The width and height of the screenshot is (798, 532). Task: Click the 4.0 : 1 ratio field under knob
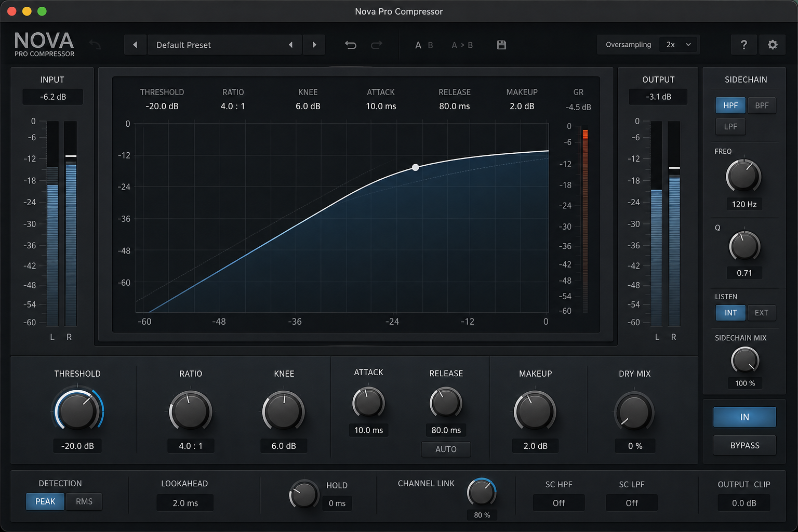[191, 446]
